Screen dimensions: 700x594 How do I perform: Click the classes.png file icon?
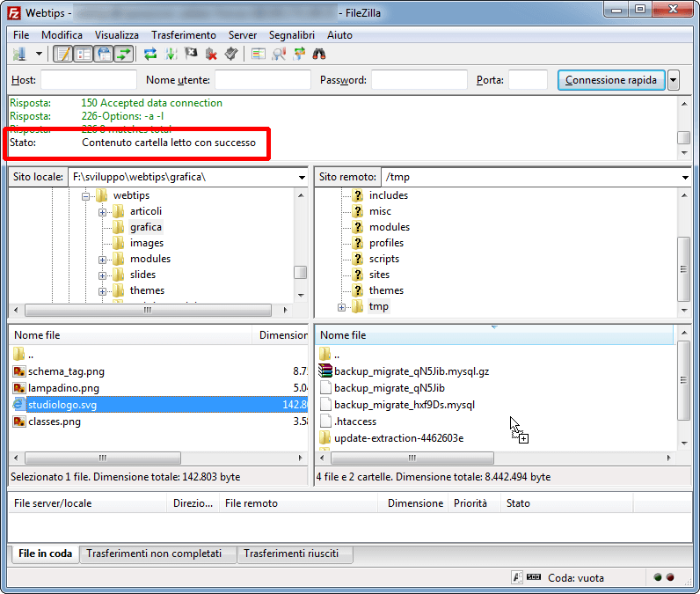click(19, 422)
